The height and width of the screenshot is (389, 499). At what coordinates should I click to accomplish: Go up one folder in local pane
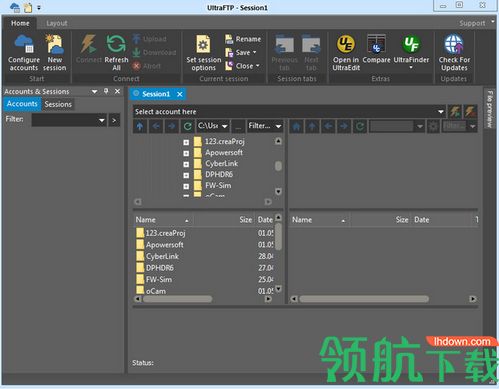pyautogui.click(x=140, y=126)
